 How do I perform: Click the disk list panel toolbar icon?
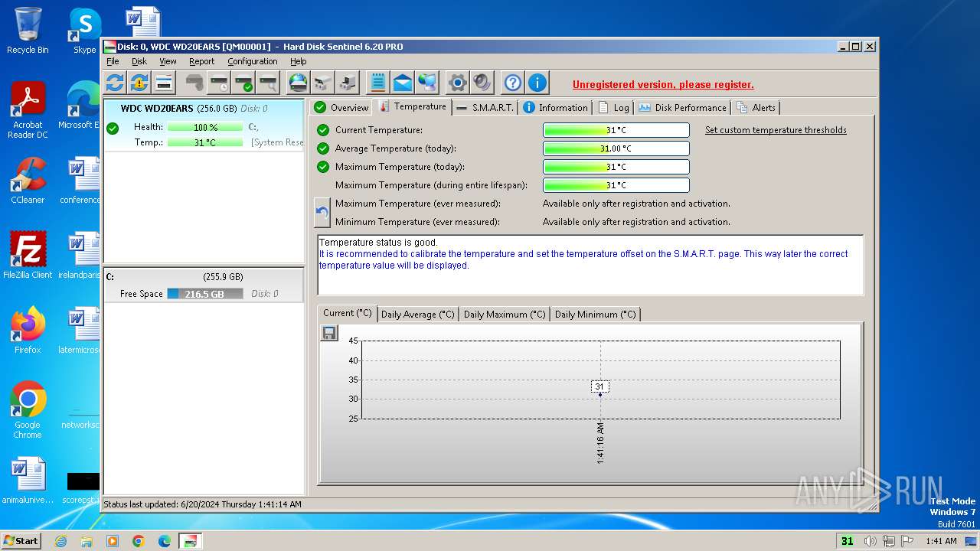click(164, 83)
